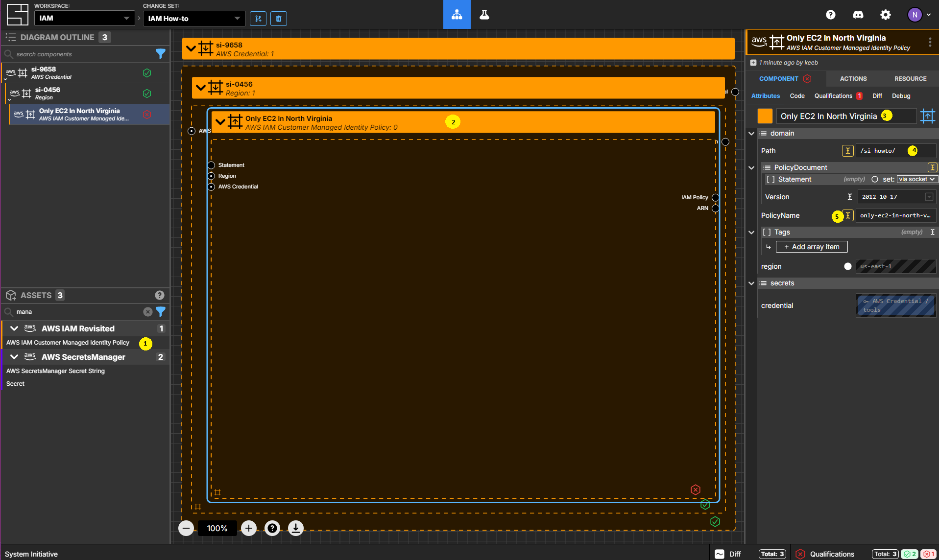The height and width of the screenshot is (560, 939).
Task: Open the Assets panel help icon
Action: [x=160, y=295]
